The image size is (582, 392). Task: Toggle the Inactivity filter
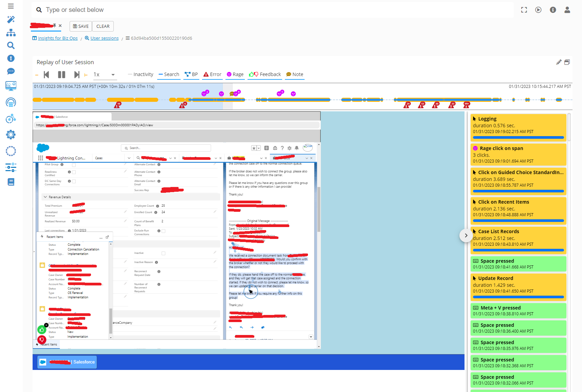pos(140,74)
